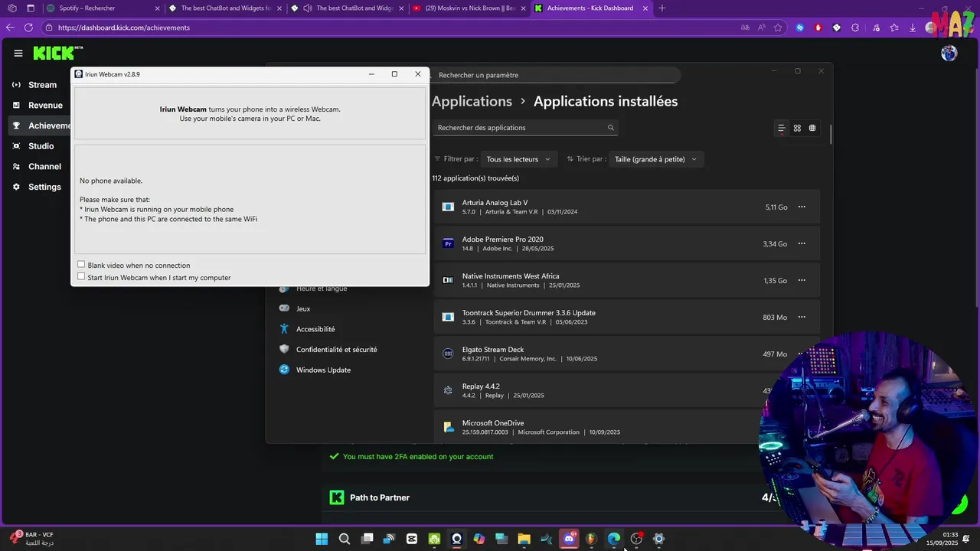980x551 pixels.
Task: Open Revenue in Kick sidebar
Action: point(45,105)
